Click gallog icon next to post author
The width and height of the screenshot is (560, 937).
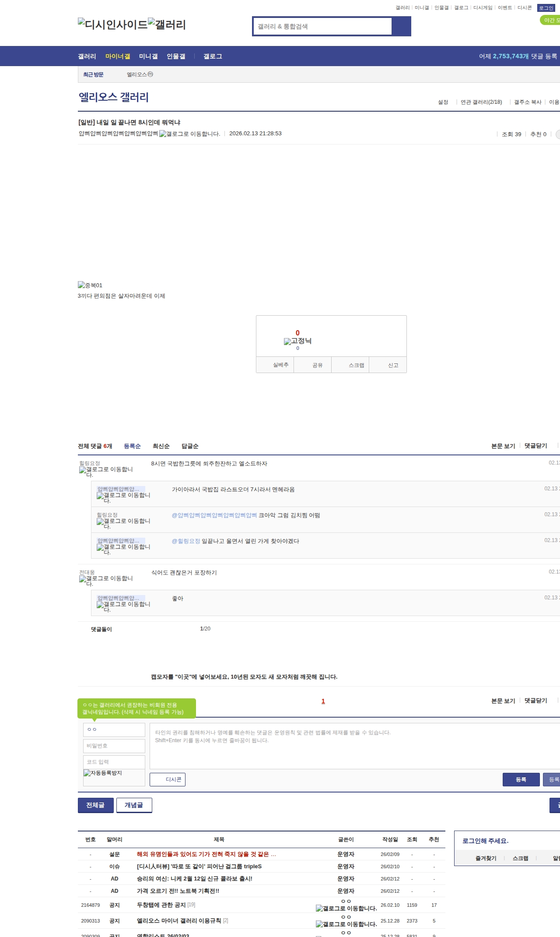(x=189, y=134)
